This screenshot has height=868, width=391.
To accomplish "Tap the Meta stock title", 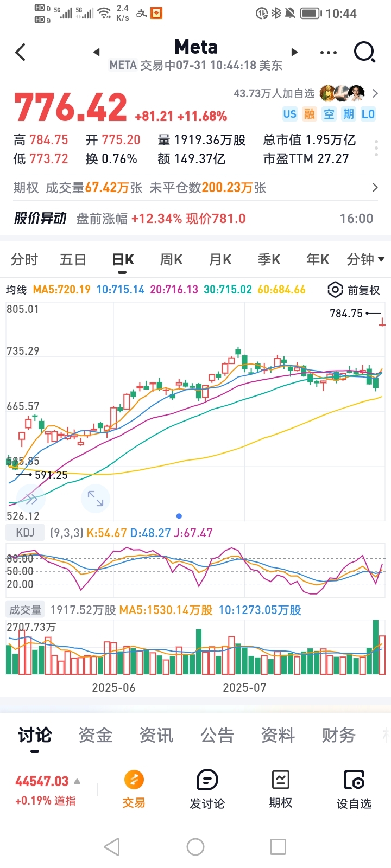I will point(196,47).
